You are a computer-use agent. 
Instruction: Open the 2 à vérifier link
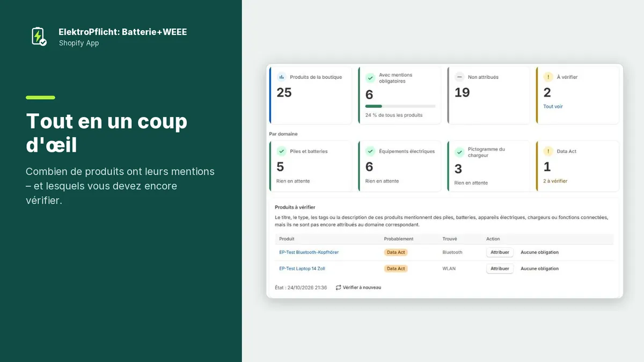tap(555, 181)
